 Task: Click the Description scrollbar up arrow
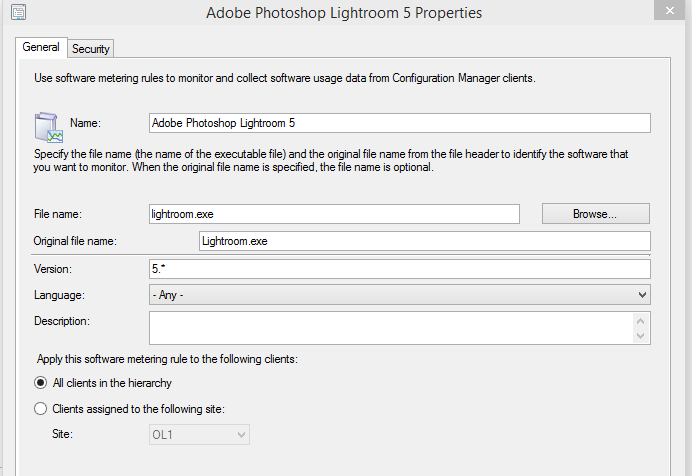tap(640, 321)
